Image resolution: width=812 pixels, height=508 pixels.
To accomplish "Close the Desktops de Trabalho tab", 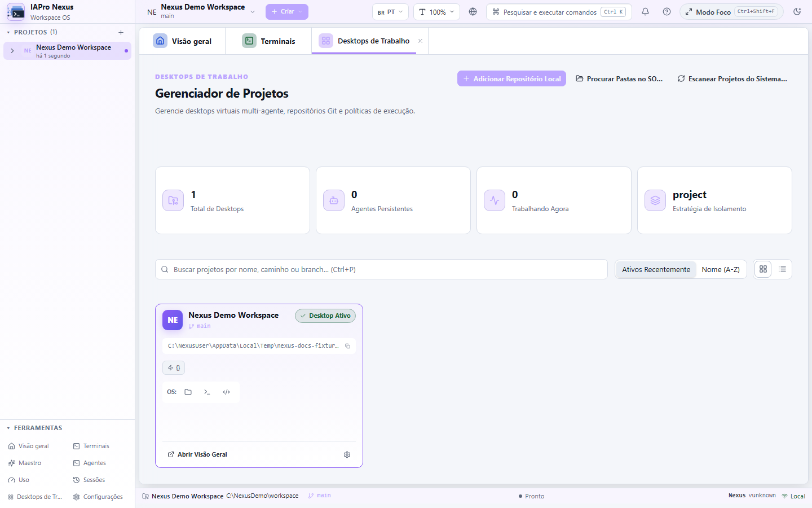I will 420,41.
